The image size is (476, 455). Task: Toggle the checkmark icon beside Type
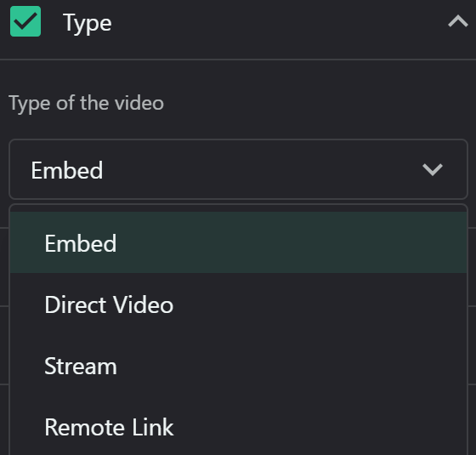25,21
